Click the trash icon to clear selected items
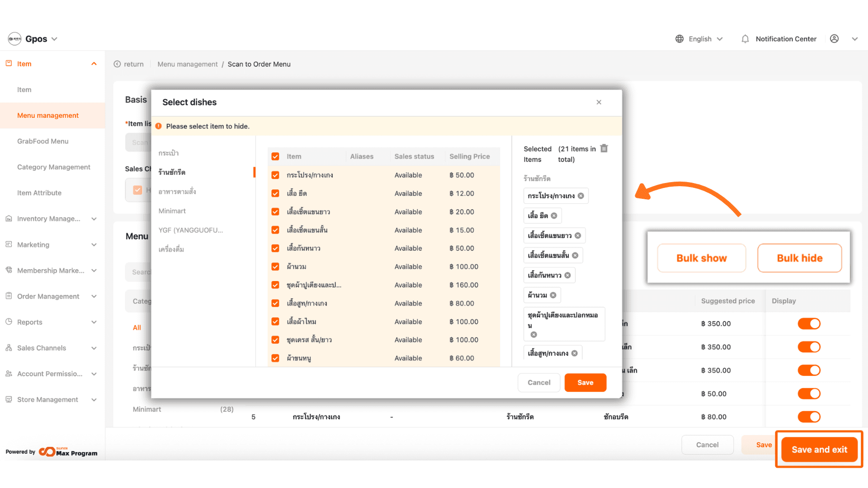 tap(604, 149)
